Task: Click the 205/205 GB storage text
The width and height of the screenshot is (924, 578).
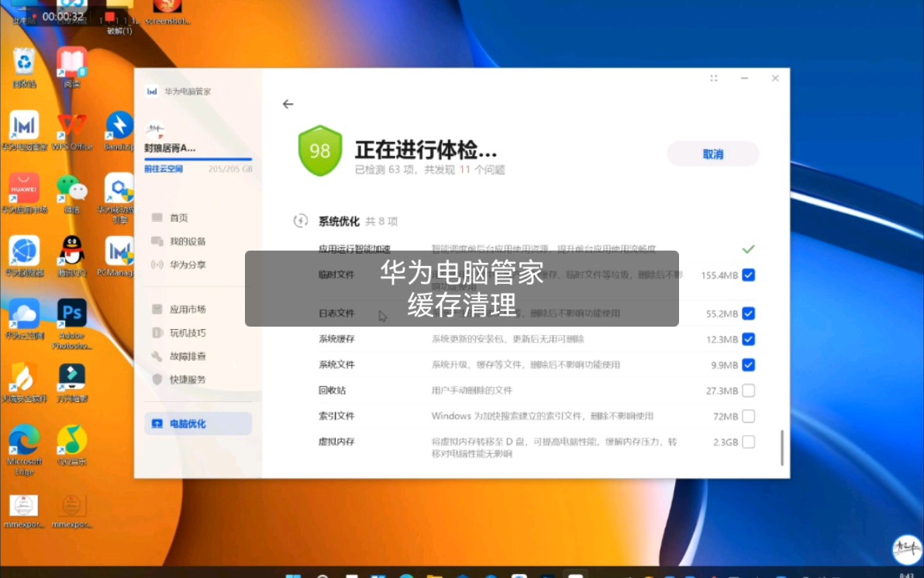Action: [230, 168]
